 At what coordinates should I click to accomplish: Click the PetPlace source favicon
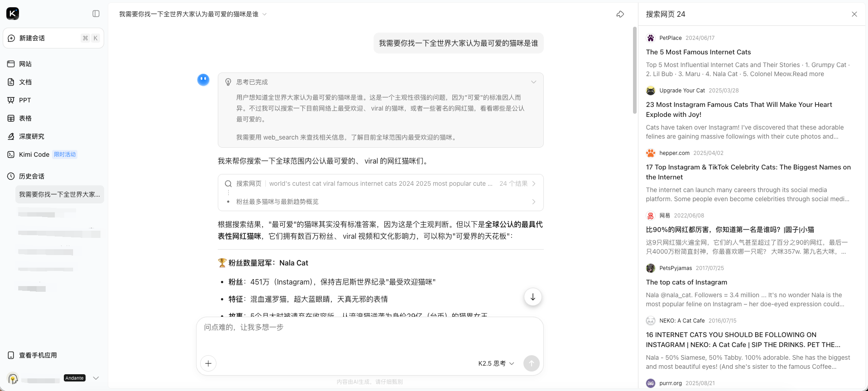click(651, 38)
